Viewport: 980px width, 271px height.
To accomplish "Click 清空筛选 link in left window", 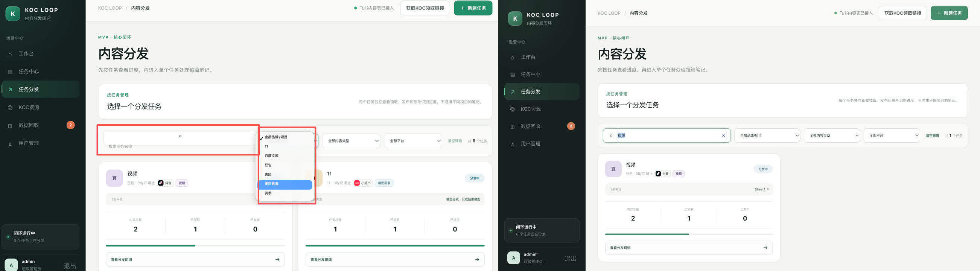I will click(455, 141).
